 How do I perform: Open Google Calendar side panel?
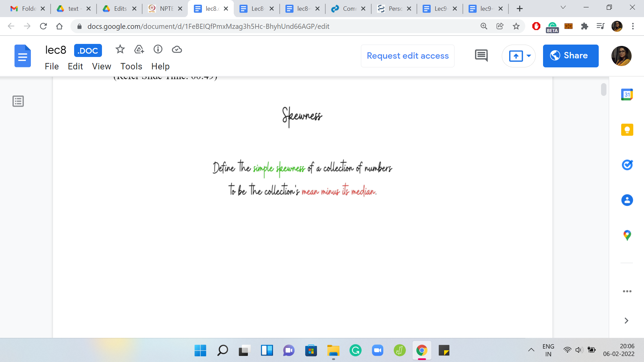point(627,95)
